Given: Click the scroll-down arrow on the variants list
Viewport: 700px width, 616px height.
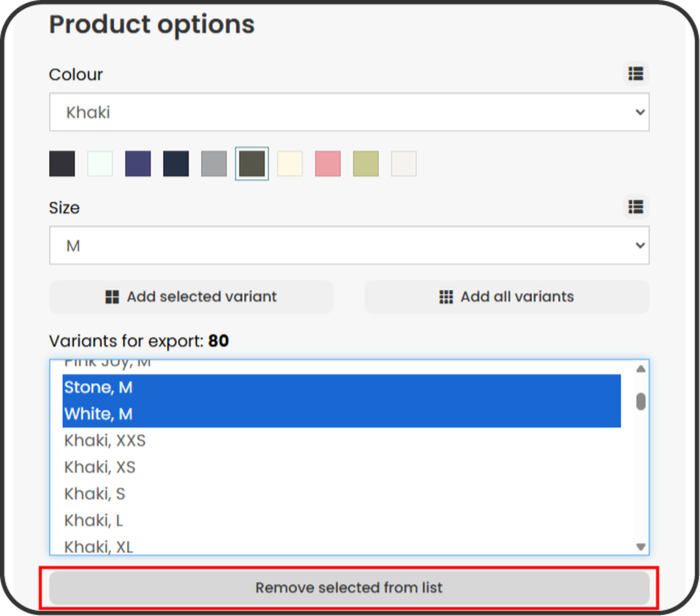Looking at the screenshot, I should [640, 546].
